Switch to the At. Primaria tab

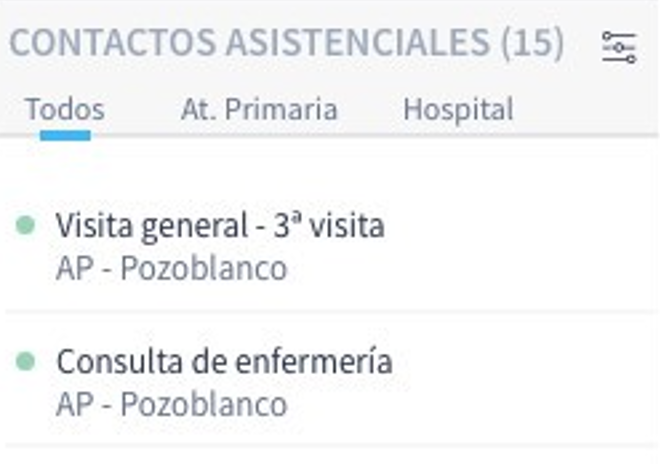[259, 109]
